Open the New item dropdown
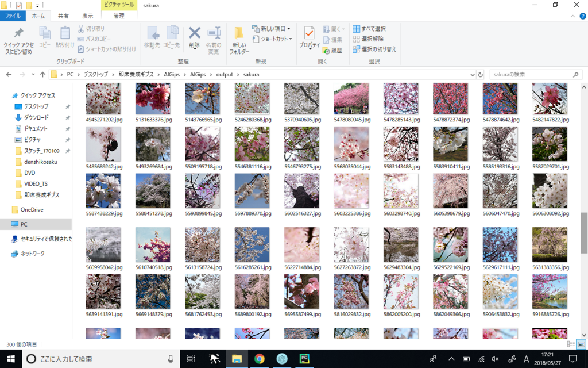 pyautogui.click(x=272, y=29)
